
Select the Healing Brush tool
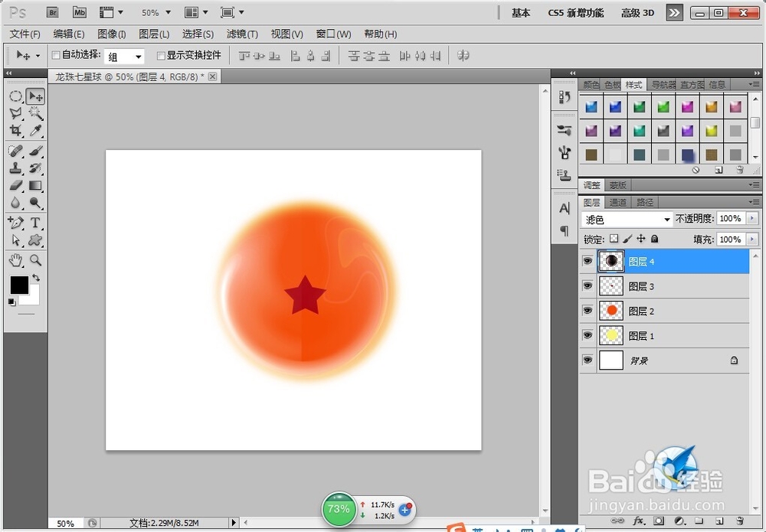15,150
